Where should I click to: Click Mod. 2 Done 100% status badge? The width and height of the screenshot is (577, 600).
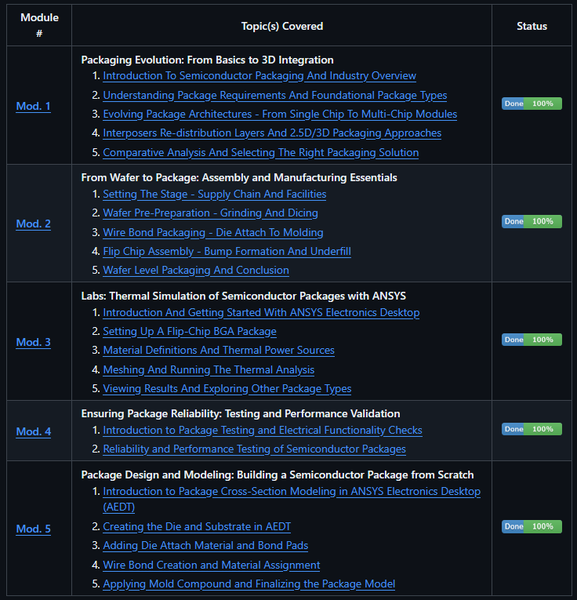[x=532, y=221]
